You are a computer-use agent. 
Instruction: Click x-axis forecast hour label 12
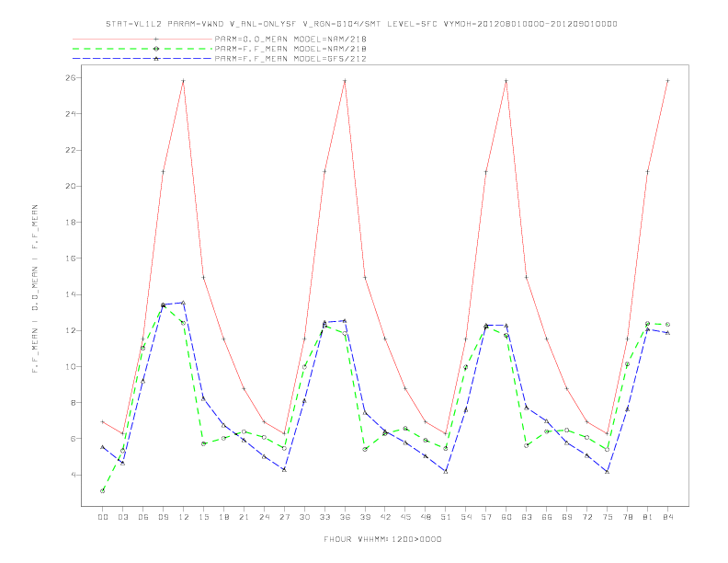[x=184, y=517]
